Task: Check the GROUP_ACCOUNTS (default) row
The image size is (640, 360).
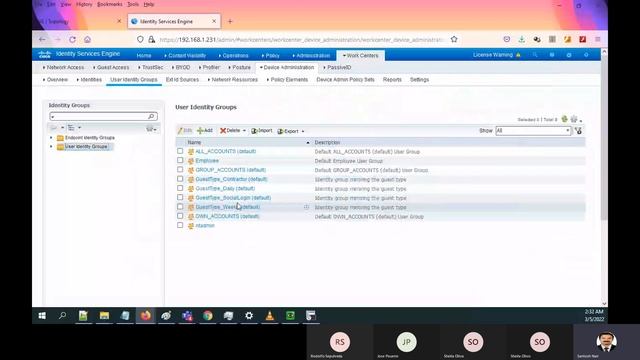Action: click(180, 169)
